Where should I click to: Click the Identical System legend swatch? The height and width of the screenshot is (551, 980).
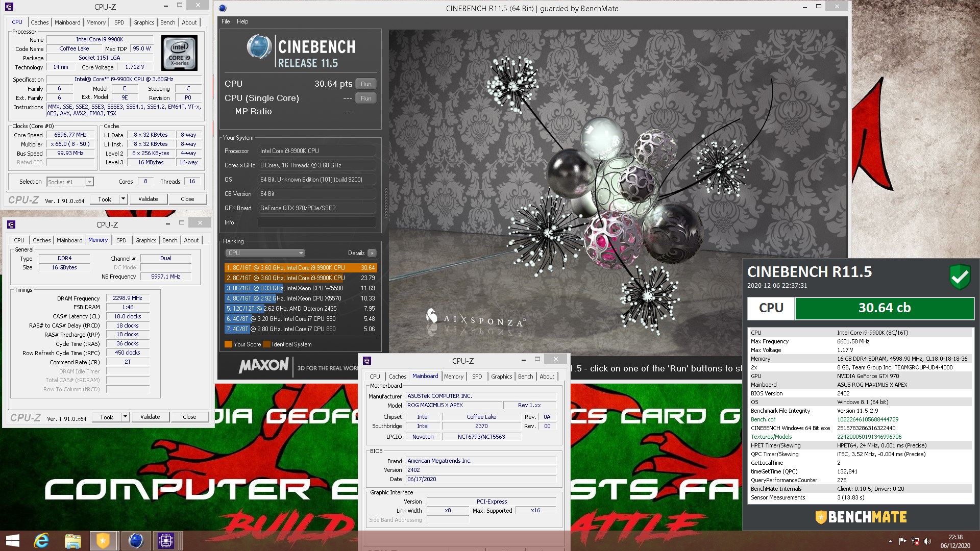(266, 344)
